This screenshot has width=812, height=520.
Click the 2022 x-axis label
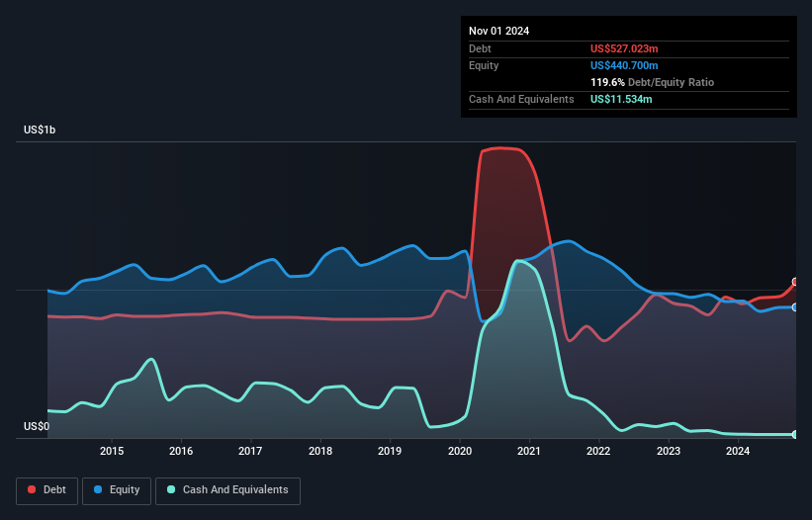(598, 451)
